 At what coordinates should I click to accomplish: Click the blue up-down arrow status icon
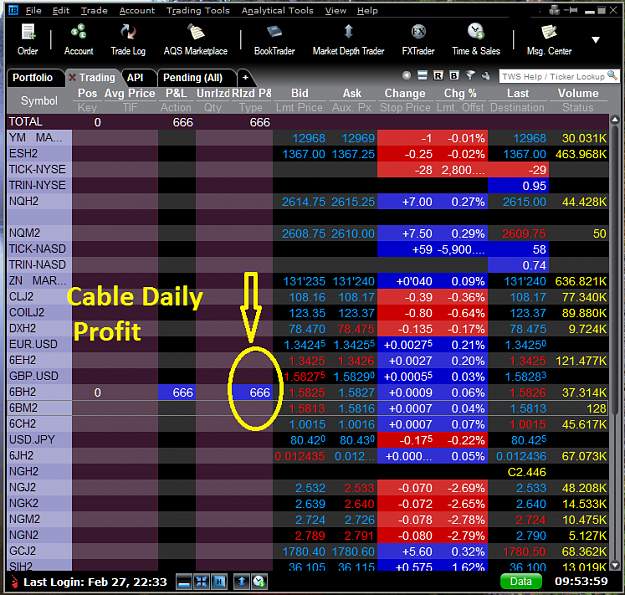242,582
